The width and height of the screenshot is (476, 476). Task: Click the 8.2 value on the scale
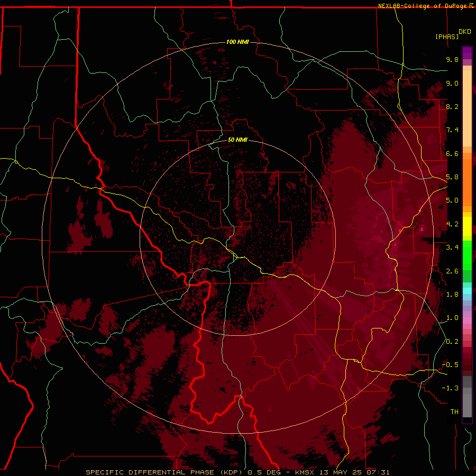pyautogui.click(x=452, y=106)
